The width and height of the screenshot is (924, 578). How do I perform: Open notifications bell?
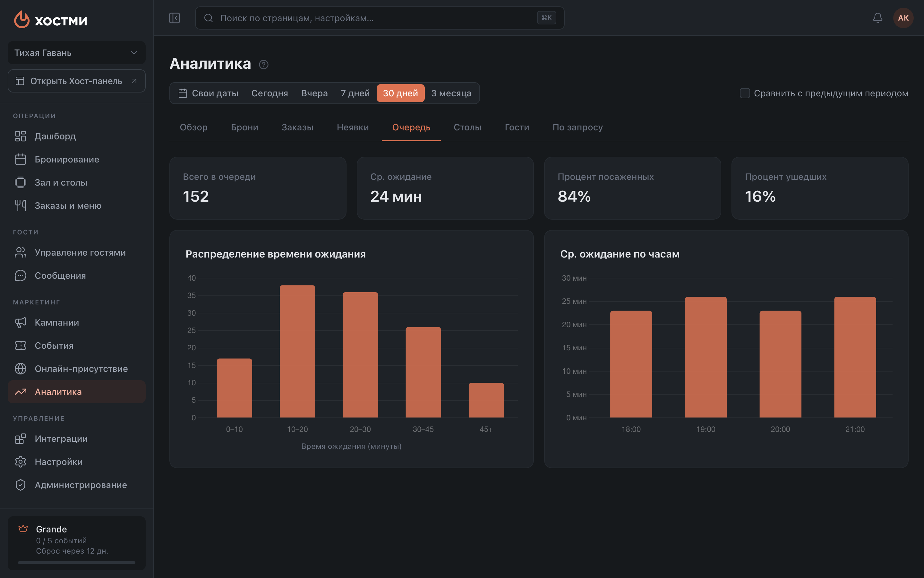(x=878, y=18)
